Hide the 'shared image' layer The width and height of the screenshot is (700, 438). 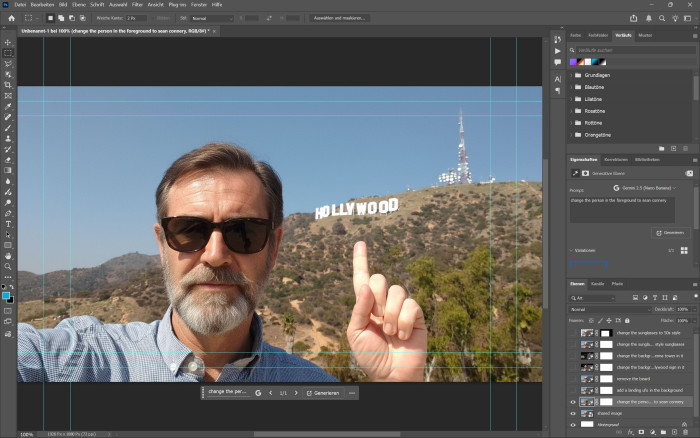click(x=573, y=412)
